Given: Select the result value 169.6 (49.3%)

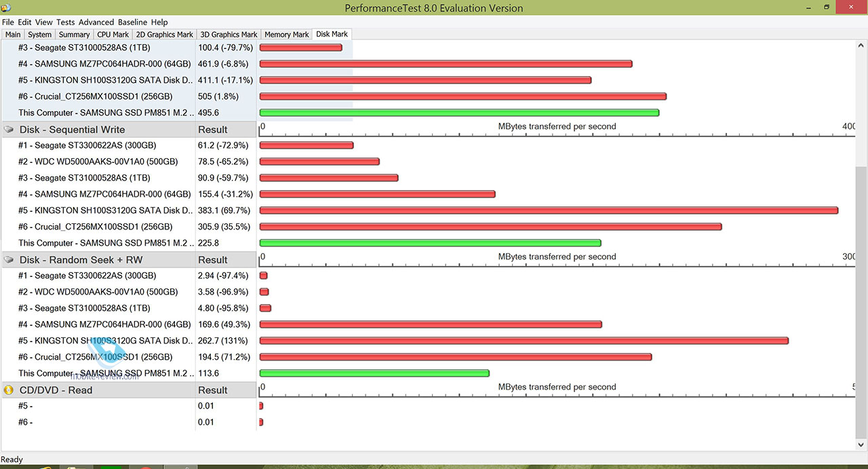Looking at the screenshot, I should coord(224,324).
